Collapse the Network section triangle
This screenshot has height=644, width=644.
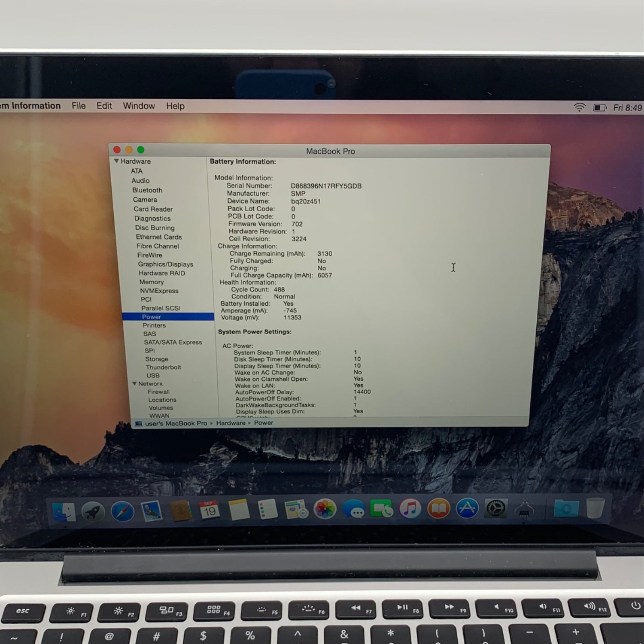click(134, 383)
